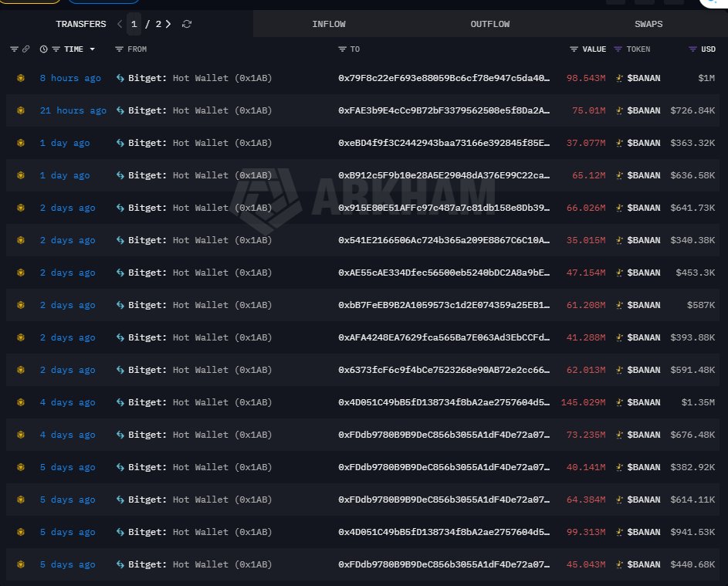Click the USD amount $440.68K

tap(692, 564)
